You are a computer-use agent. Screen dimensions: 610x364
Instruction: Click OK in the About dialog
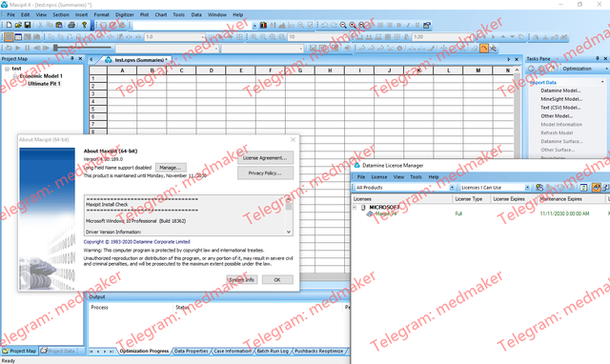coord(277,279)
